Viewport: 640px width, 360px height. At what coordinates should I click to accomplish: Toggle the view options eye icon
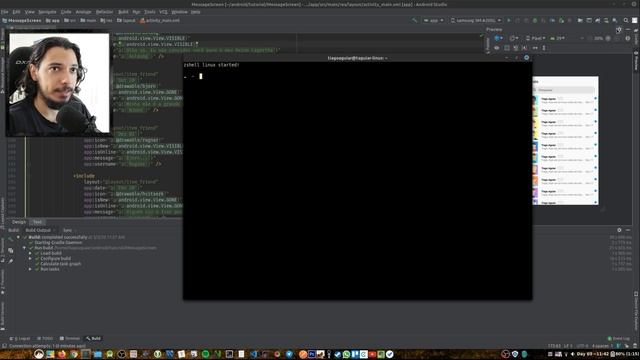coord(497,48)
